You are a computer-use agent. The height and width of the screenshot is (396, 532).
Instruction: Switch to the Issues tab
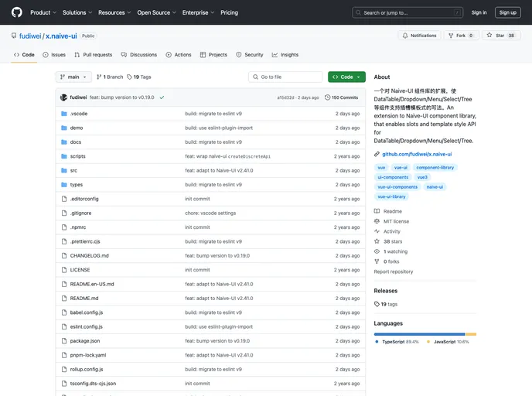54,55
